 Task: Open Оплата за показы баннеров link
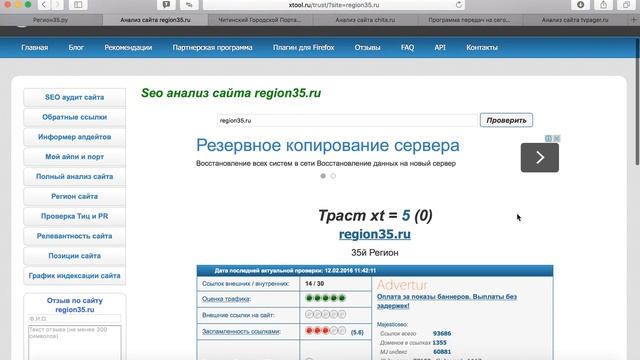click(x=447, y=301)
